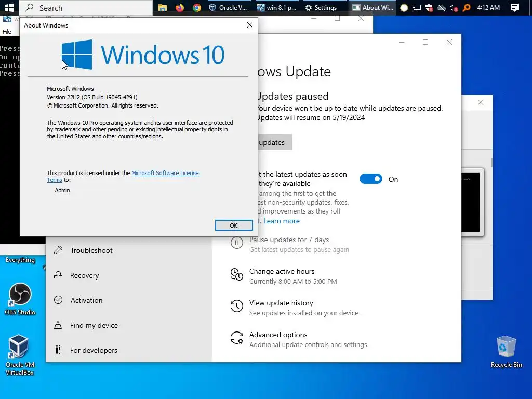Open Learn more link in Windows Update
The height and width of the screenshot is (399, 532).
pyautogui.click(x=281, y=221)
